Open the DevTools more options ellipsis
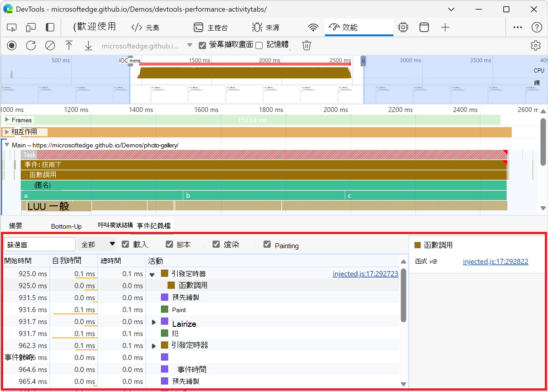Screen dimensions: 548x392 point(517,27)
